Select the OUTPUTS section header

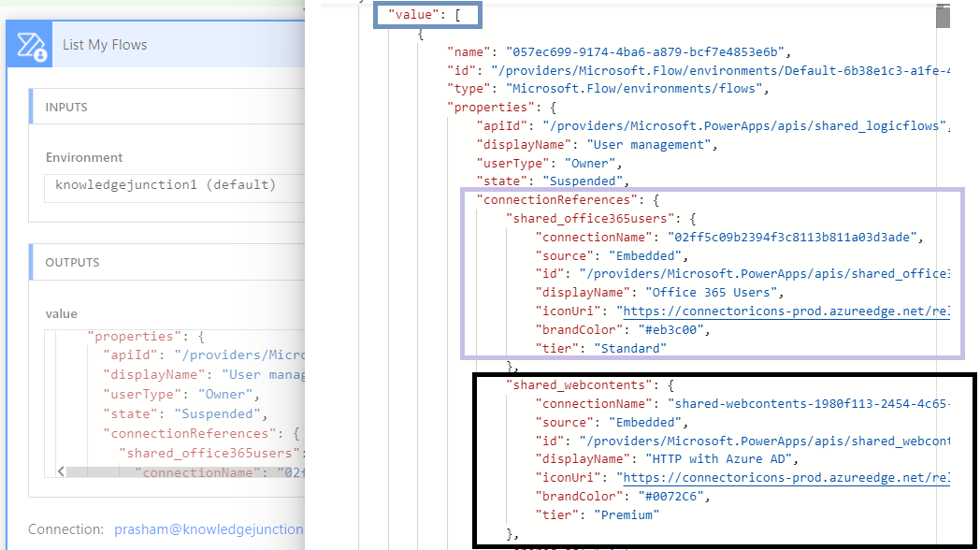tap(72, 263)
